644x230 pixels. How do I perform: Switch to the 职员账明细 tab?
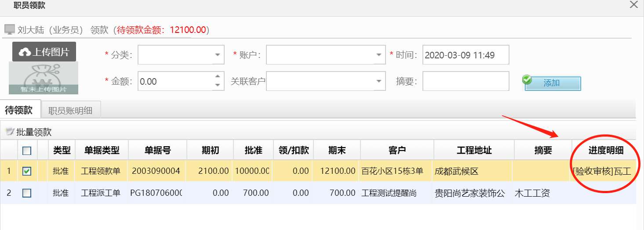pos(70,110)
